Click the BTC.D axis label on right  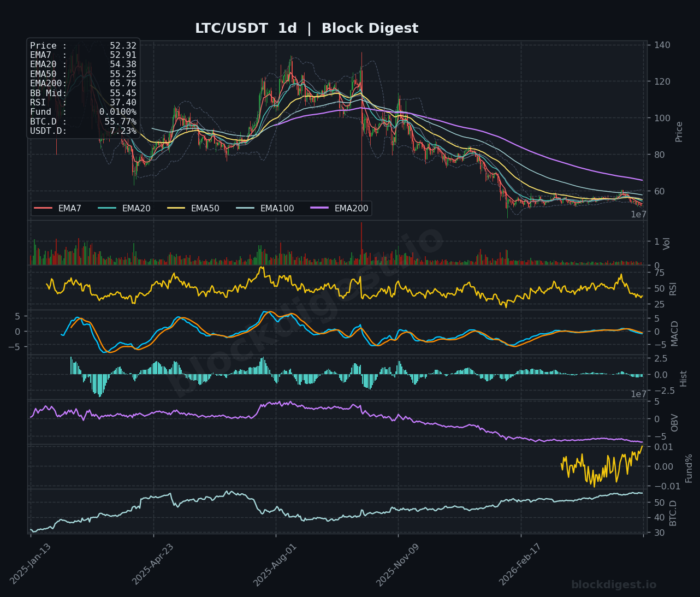tap(673, 513)
